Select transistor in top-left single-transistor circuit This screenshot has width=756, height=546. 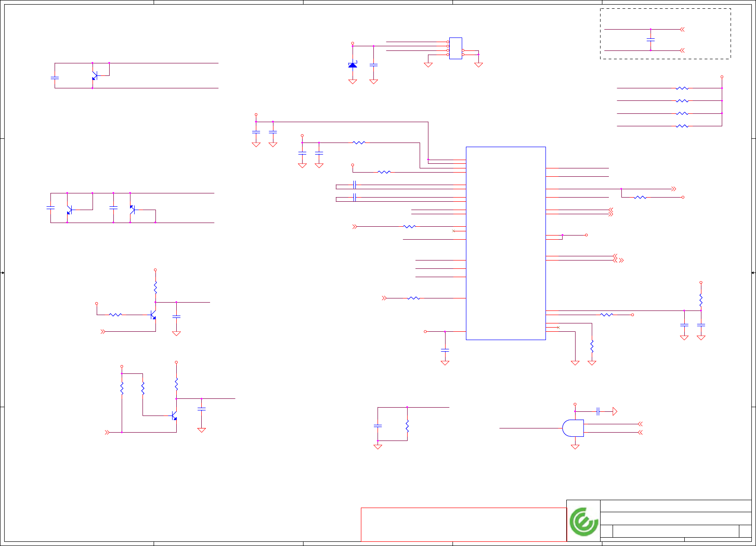(94, 75)
